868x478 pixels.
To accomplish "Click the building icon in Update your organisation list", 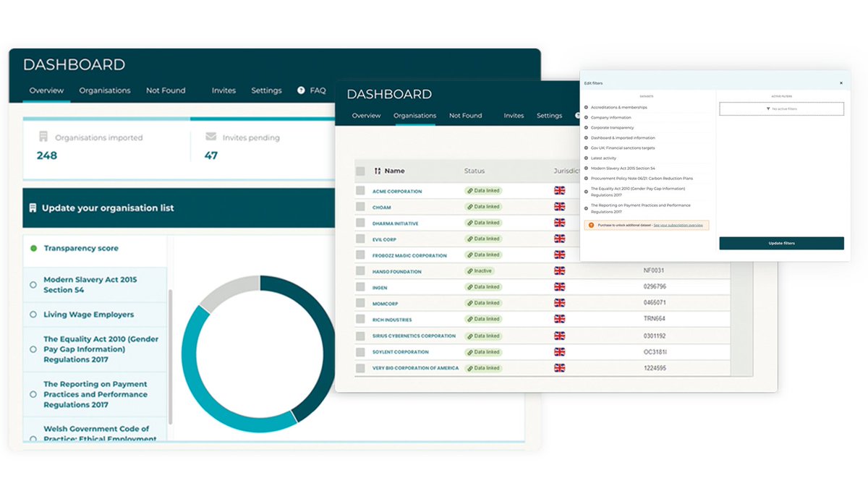I will click(33, 208).
